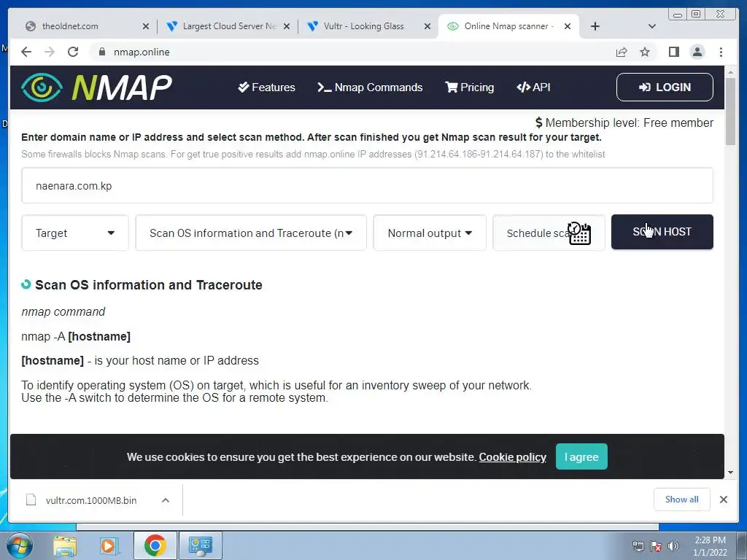This screenshot has height=560, width=747.
Task: Reload the nmap.online page
Action: 73,52
